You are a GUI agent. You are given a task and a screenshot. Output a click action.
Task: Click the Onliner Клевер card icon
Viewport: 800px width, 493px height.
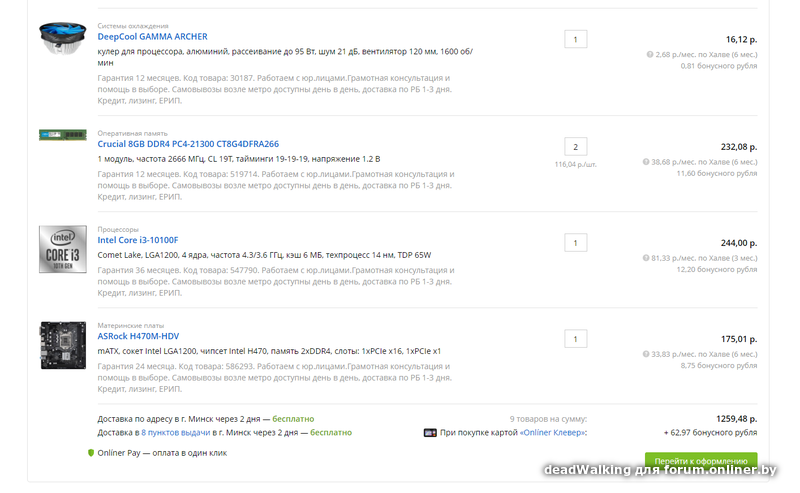(x=430, y=433)
